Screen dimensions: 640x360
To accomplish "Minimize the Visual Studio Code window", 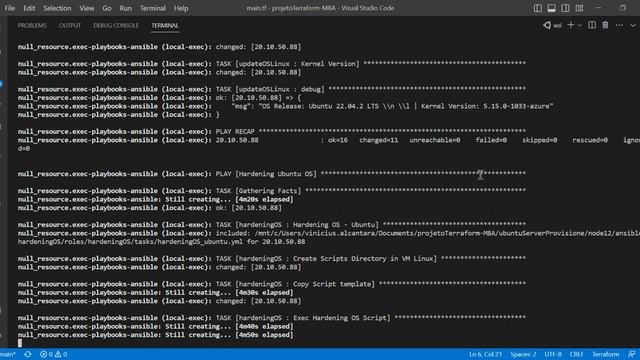I will pyautogui.click(x=599, y=8).
